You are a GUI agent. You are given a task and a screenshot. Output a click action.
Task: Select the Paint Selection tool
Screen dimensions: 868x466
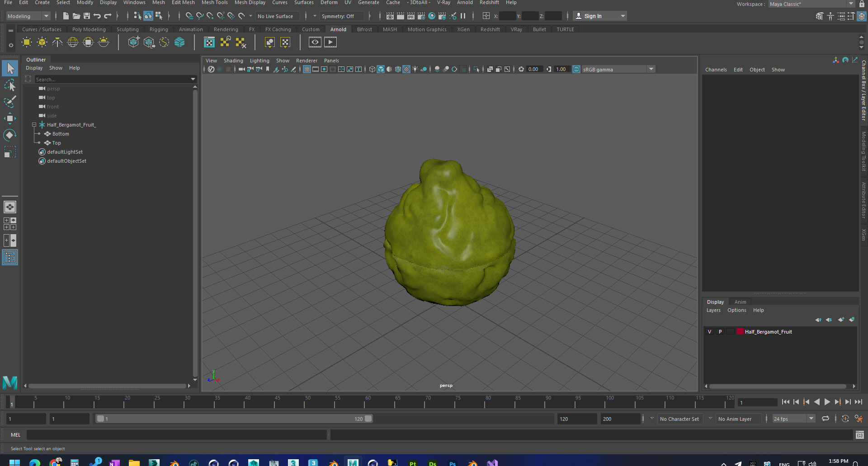pos(9,102)
